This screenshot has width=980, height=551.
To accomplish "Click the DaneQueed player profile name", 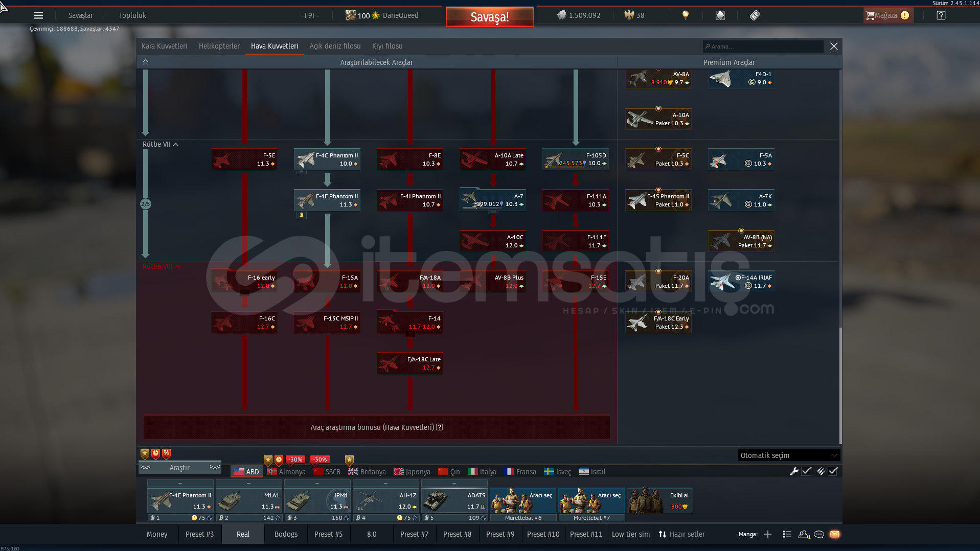I will coord(401,15).
